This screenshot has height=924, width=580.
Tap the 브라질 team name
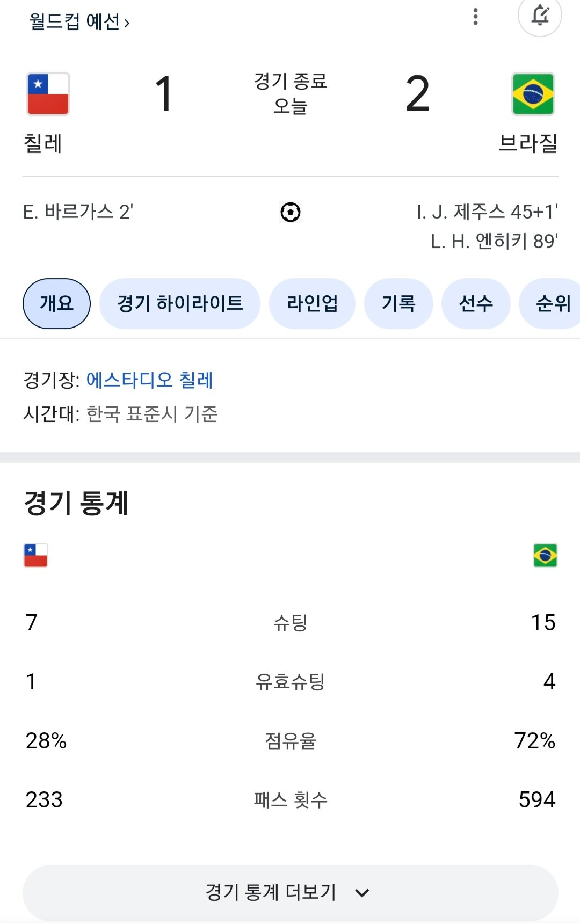(528, 143)
